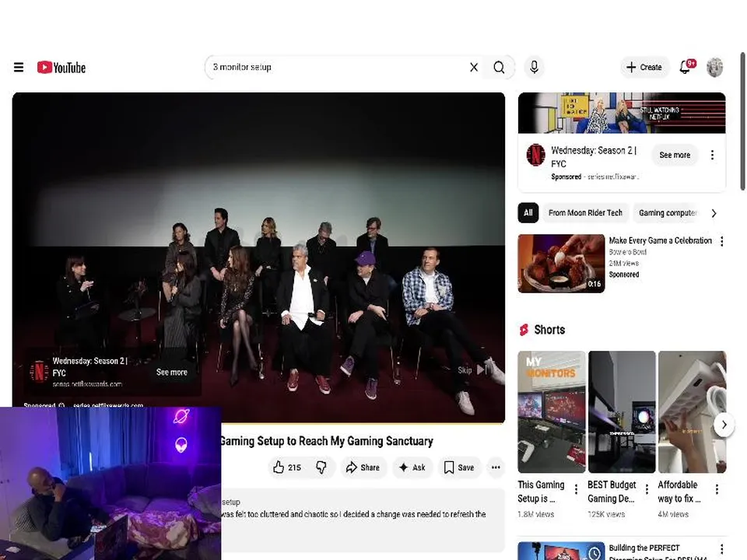
Task: Go to YouTube home via logo
Action: (61, 67)
